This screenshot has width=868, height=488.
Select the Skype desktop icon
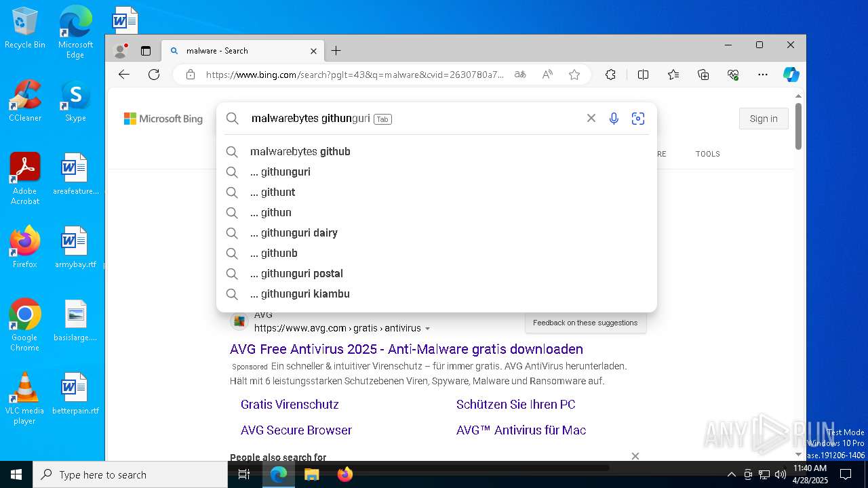coord(75,100)
